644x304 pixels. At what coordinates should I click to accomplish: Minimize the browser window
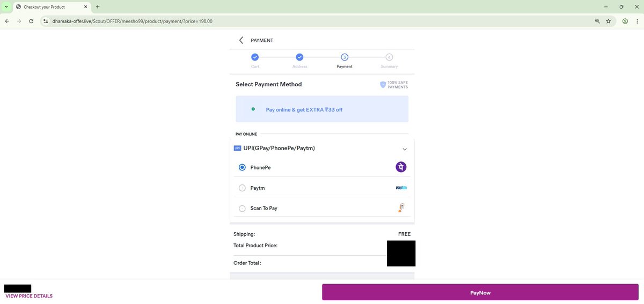pyautogui.click(x=605, y=7)
